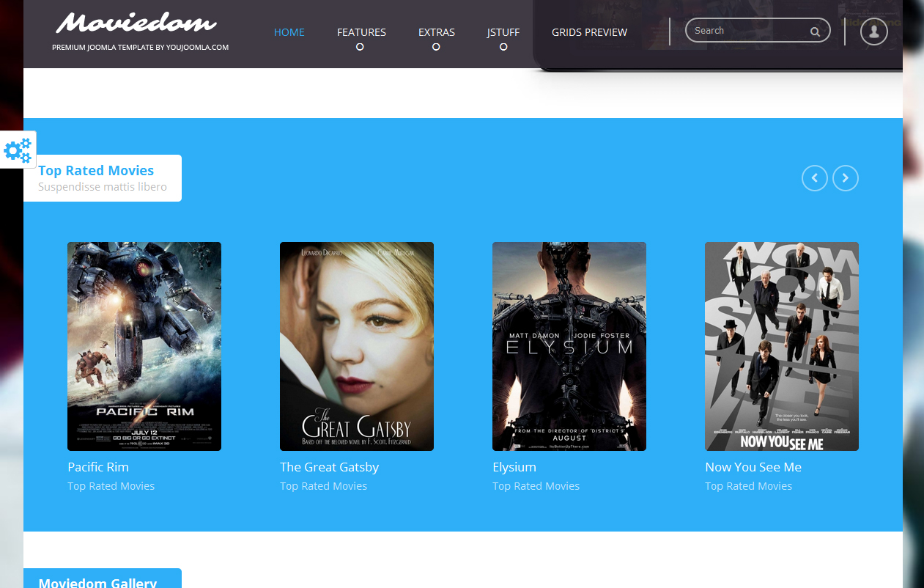Click the Moviedom Gallery heading
The height and width of the screenshot is (588, 924).
[x=97, y=582]
